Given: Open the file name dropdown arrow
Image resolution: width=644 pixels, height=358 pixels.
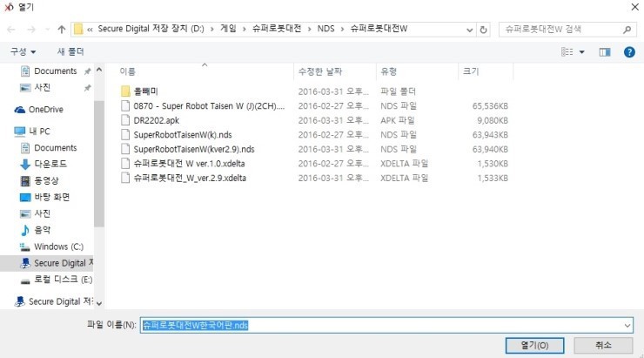Looking at the screenshot, I should point(627,326).
